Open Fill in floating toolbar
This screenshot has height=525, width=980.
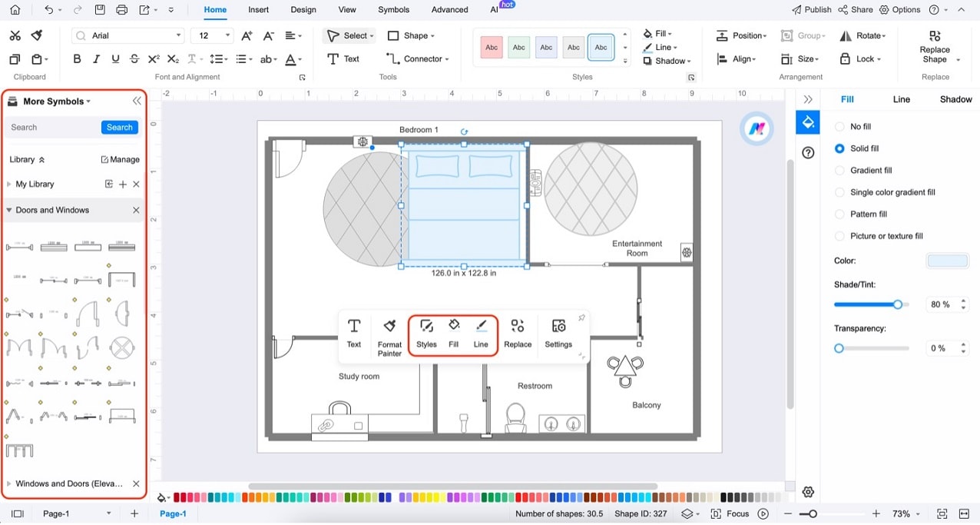454,334
